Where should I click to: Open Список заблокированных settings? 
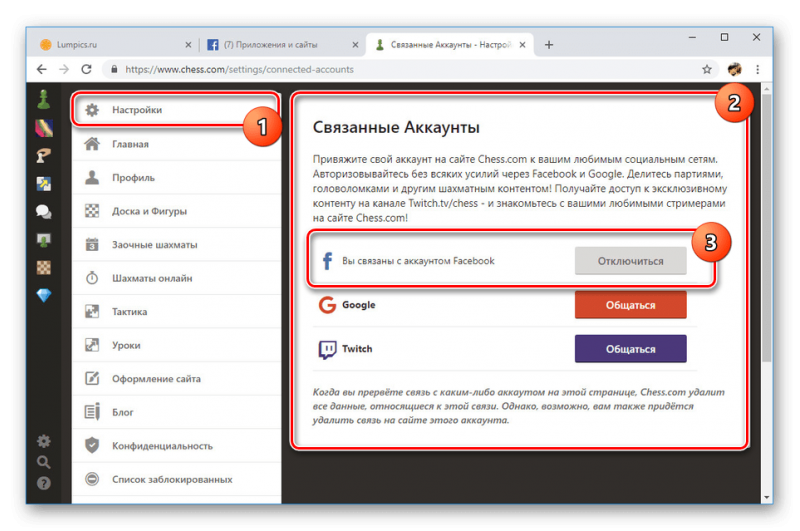(177, 479)
